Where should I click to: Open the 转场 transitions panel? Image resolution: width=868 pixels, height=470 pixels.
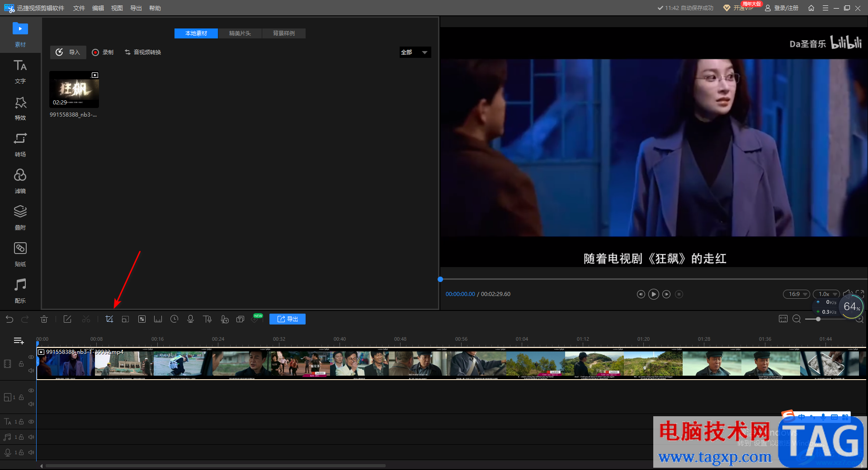pos(20,145)
